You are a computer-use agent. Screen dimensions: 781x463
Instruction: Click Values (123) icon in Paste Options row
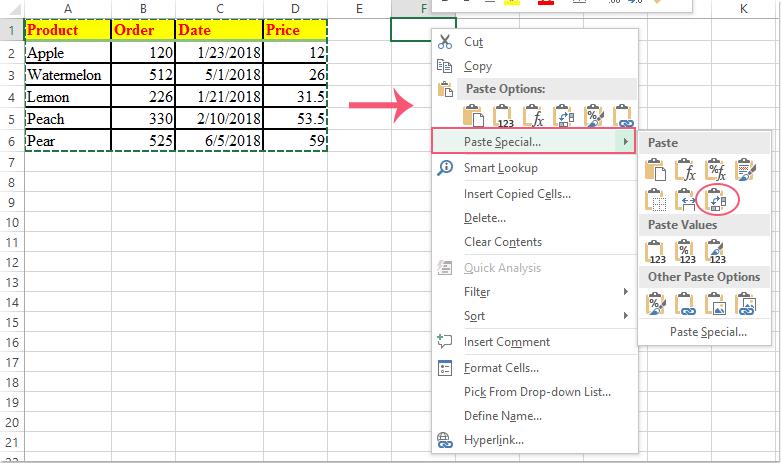tap(503, 116)
